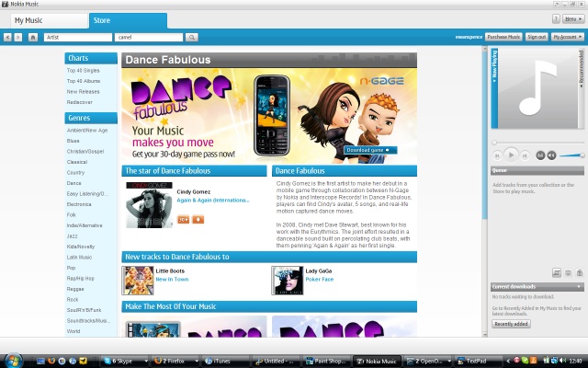Click the search text field containing camel

click(x=149, y=37)
